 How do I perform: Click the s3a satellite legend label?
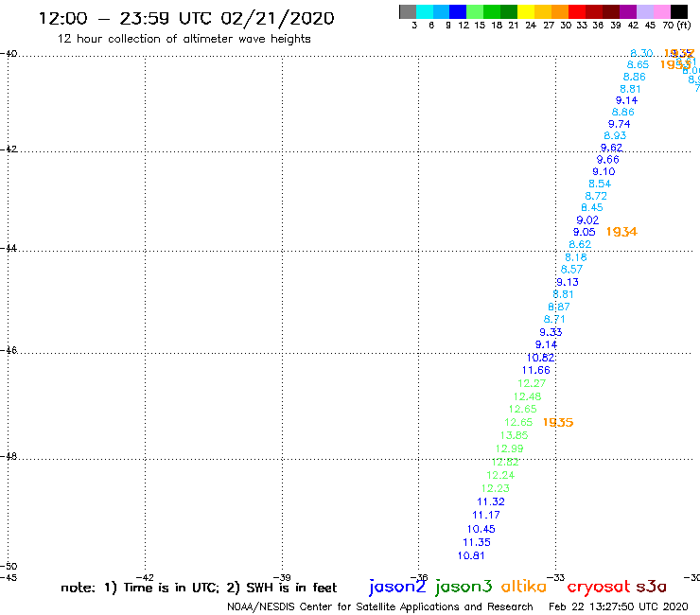click(651, 587)
